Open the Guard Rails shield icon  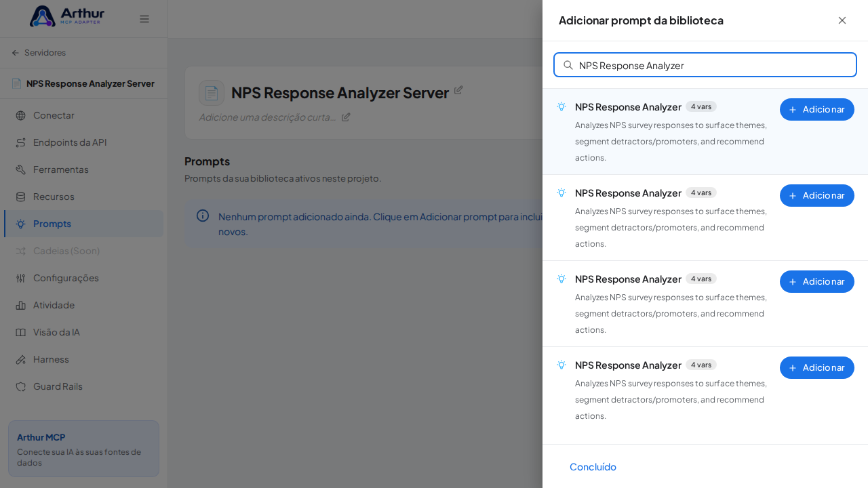(x=20, y=386)
